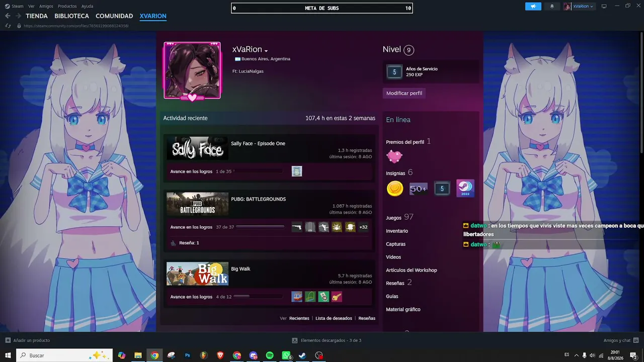The width and height of the screenshot is (644, 362).
Task: Click the blue announcements megaphone button
Action: click(533, 7)
